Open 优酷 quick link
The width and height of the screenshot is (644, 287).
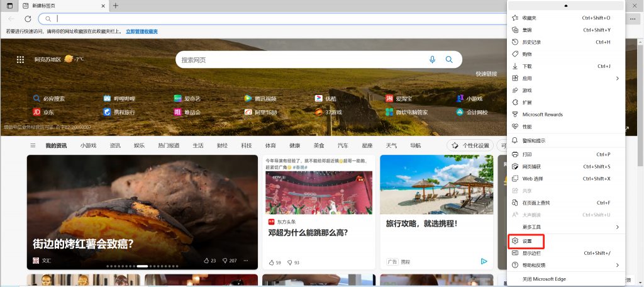coord(326,99)
